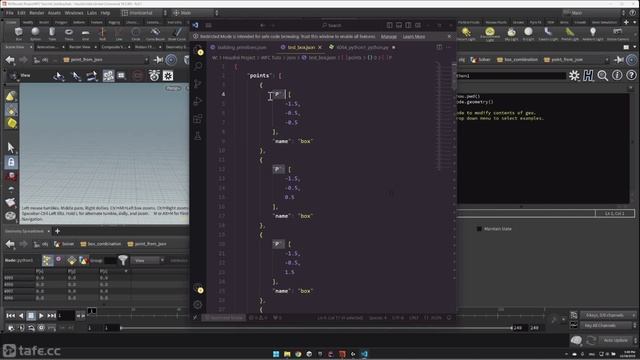The width and height of the screenshot is (640, 360).
Task: Open the Labs menu
Action: [92, 13]
